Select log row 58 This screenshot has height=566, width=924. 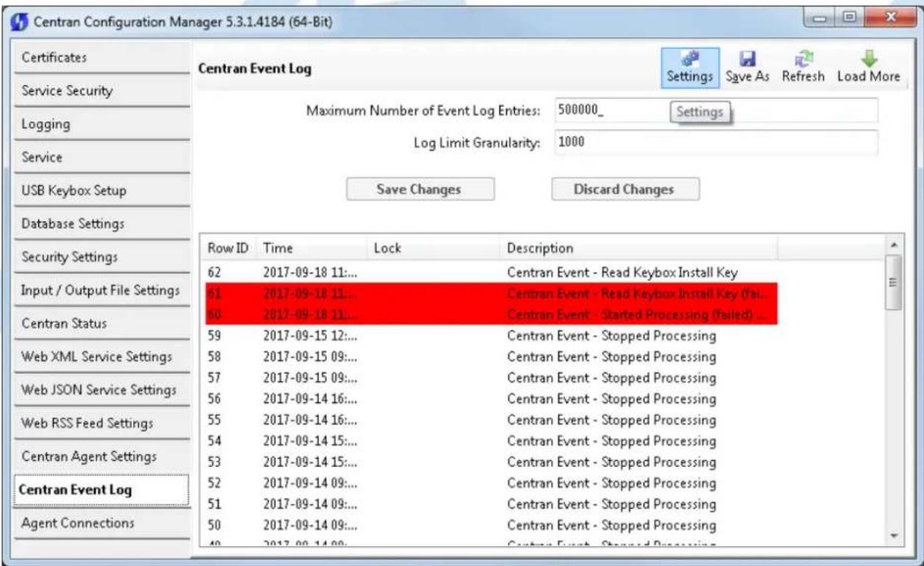pos(489,357)
